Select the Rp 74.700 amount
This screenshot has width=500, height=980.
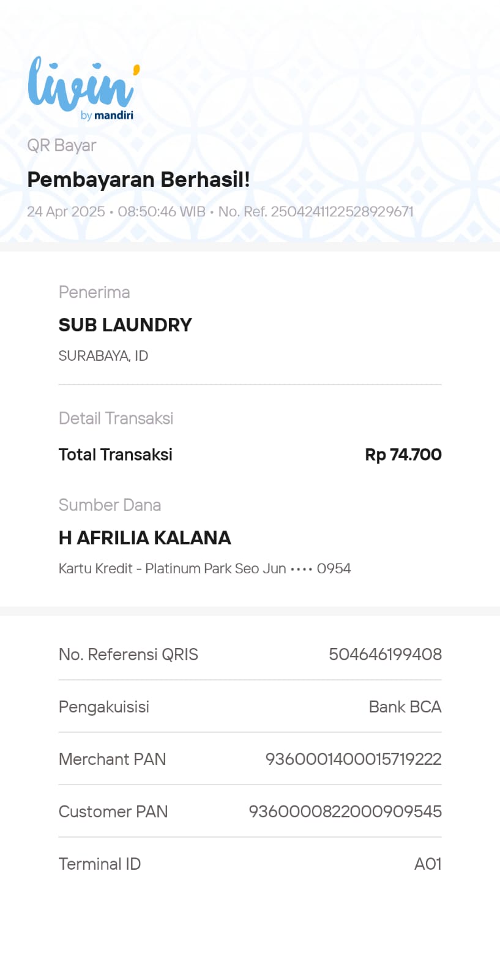point(403,454)
